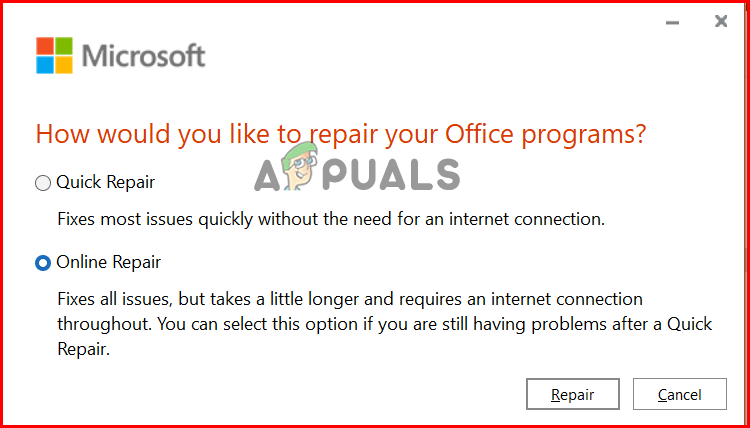Image resolution: width=750 pixels, height=428 pixels.
Task: Click the red square of Microsoft logo
Action: click(x=44, y=46)
